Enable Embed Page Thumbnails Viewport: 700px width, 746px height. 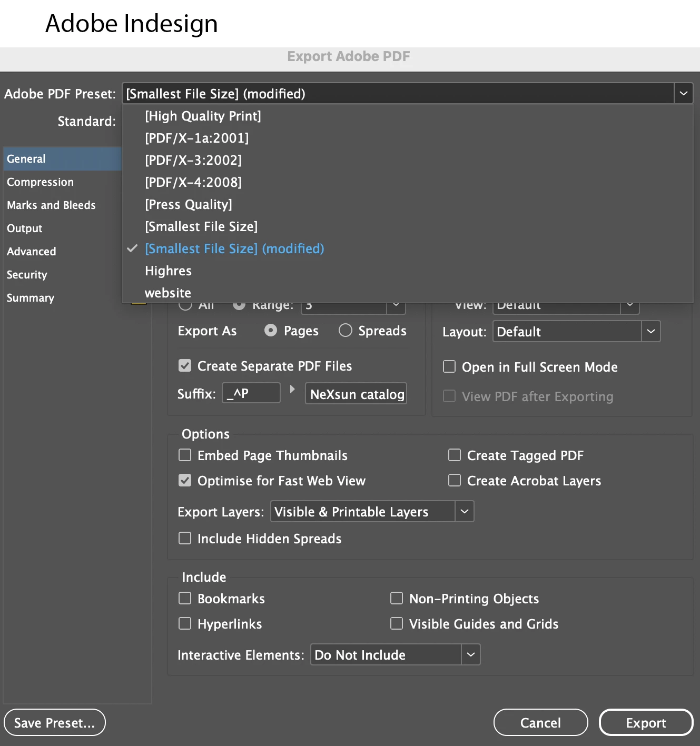(x=185, y=455)
